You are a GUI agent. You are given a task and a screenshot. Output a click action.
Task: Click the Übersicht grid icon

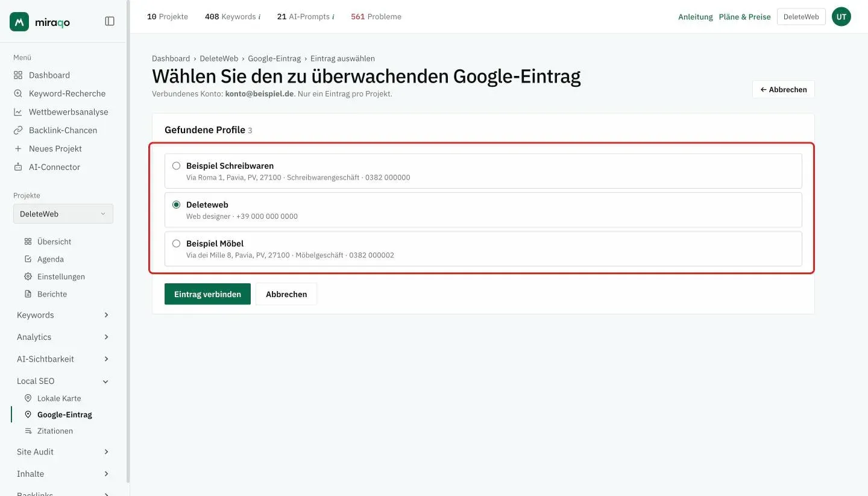[28, 242]
